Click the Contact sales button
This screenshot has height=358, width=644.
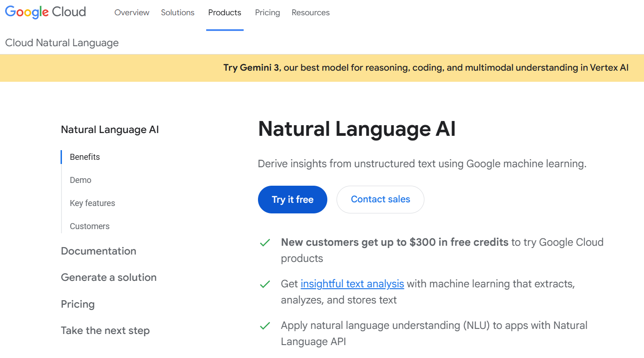pos(380,199)
